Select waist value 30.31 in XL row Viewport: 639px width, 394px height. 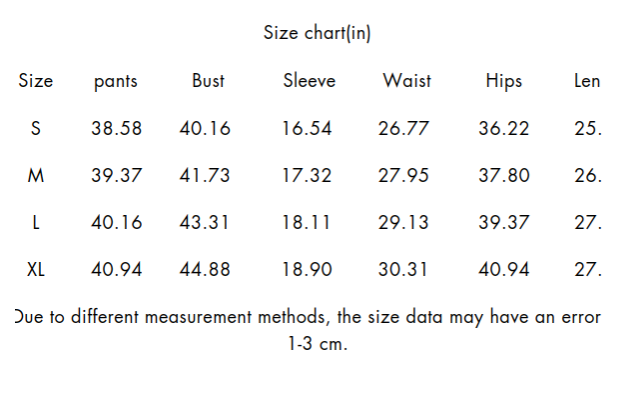coord(403,269)
